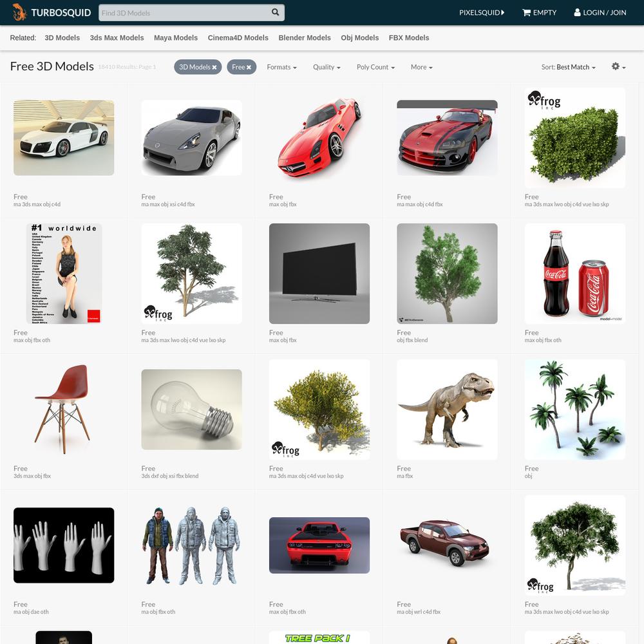Viewport: 644px width, 644px height.
Task: Open the white hands model thumbnail
Action: [64, 545]
